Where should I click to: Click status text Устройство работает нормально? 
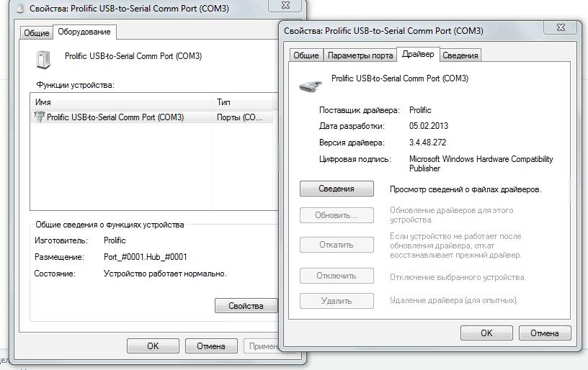(x=165, y=274)
